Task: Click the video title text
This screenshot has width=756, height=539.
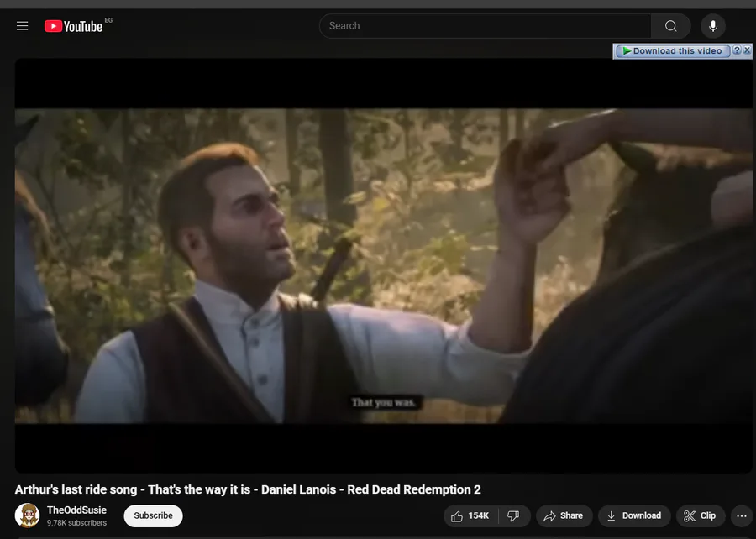Action: pyautogui.click(x=248, y=489)
